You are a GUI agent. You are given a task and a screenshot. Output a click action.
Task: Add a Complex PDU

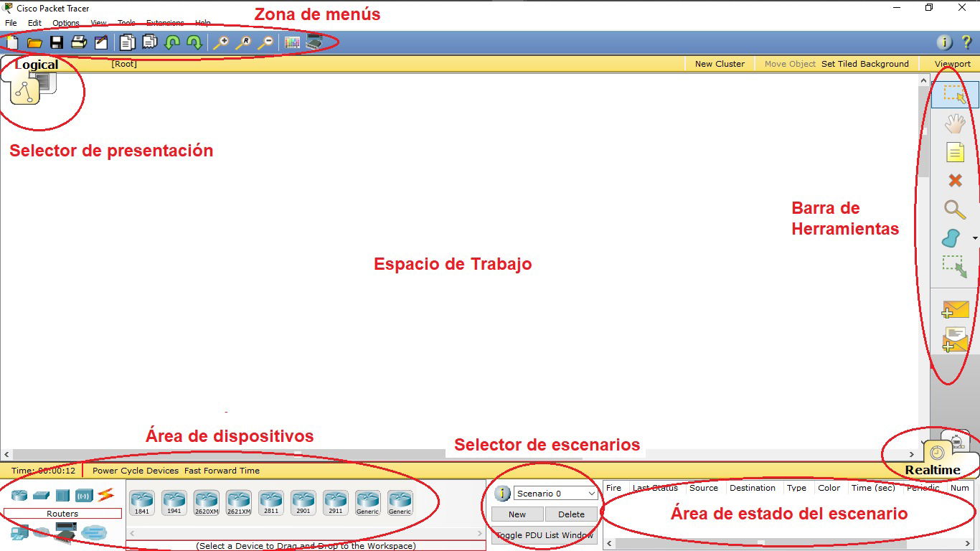pyautogui.click(x=954, y=339)
